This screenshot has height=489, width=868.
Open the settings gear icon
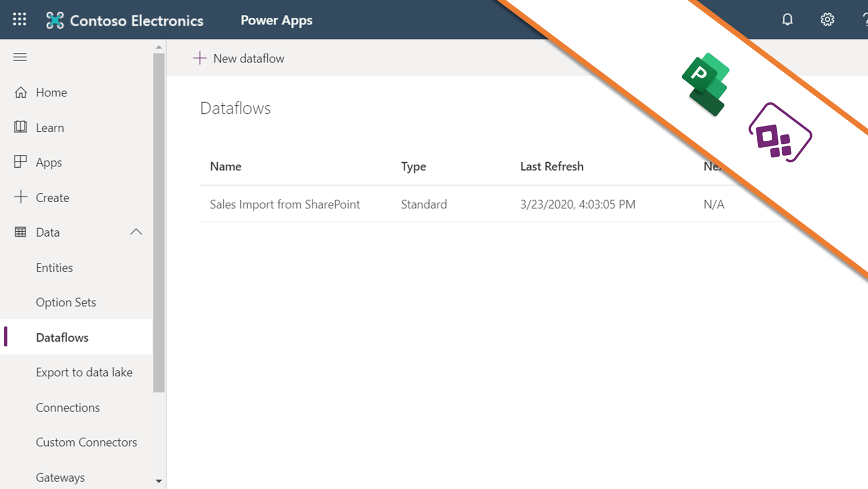[827, 20]
